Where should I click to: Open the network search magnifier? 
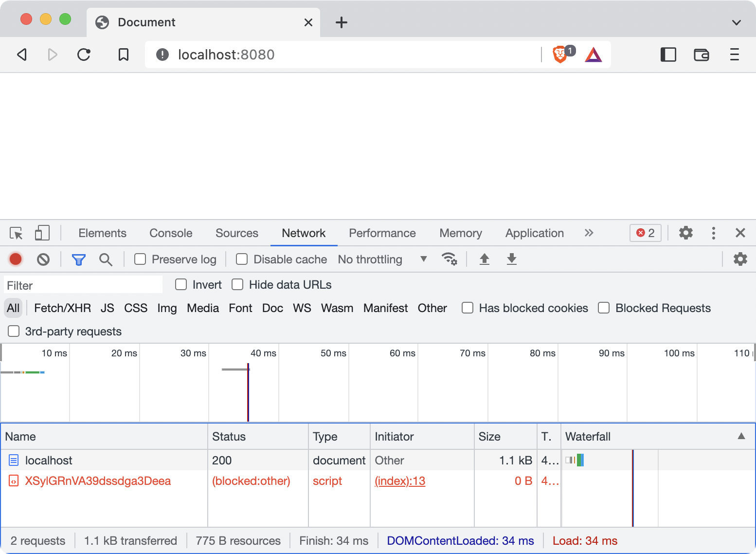pos(106,259)
